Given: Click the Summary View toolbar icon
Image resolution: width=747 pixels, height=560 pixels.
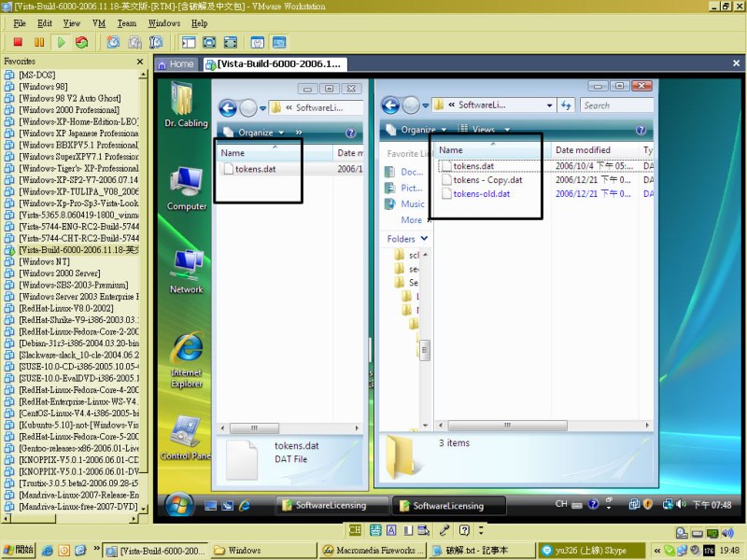Looking at the screenshot, I should tap(258, 42).
